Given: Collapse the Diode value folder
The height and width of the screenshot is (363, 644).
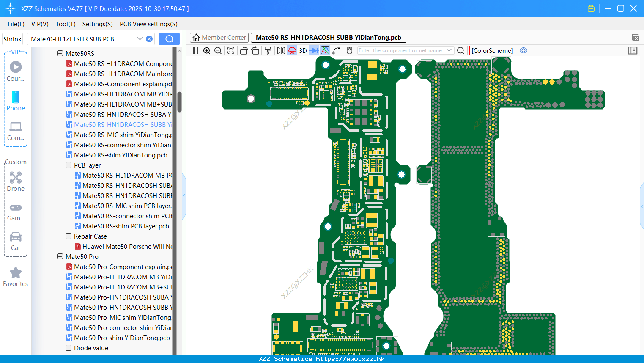Looking at the screenshot, I should point(69,348).
